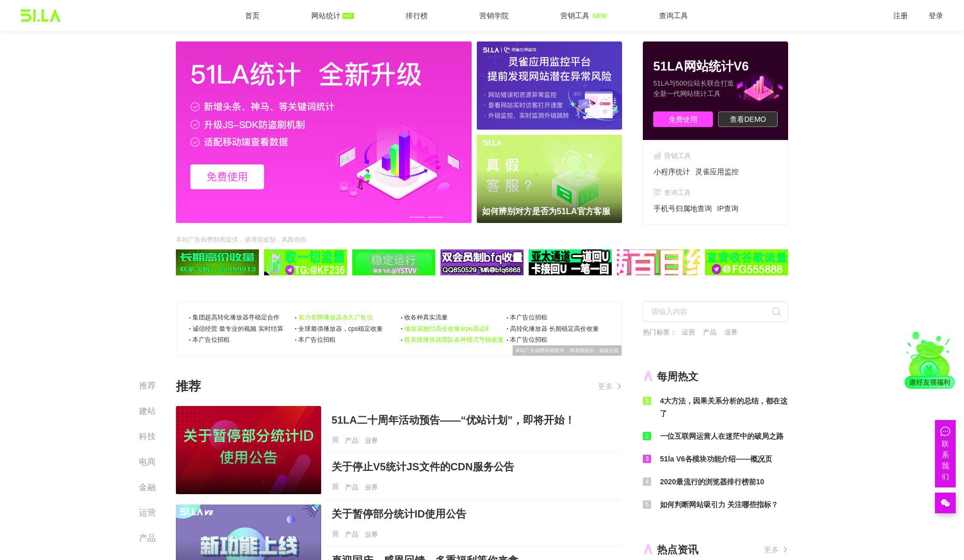Click bookmark icon under 关于停止V5统计JS文件

pos(335,487)
